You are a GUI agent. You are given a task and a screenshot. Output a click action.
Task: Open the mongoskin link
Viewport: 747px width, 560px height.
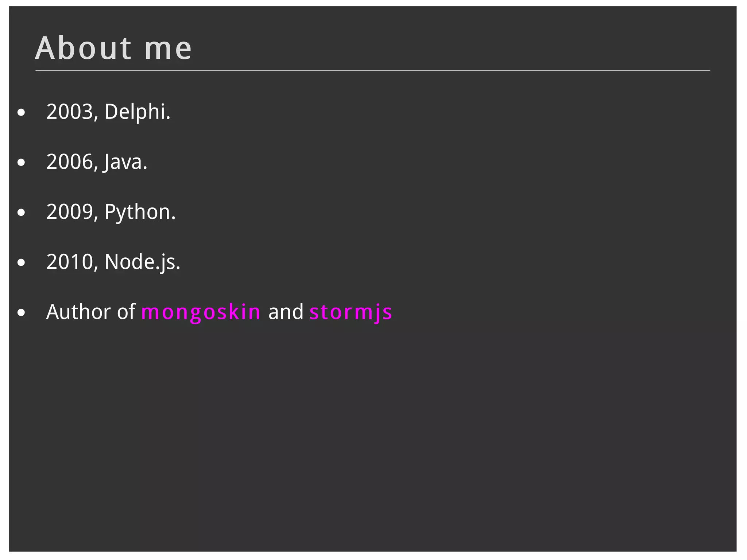(201, 312)
